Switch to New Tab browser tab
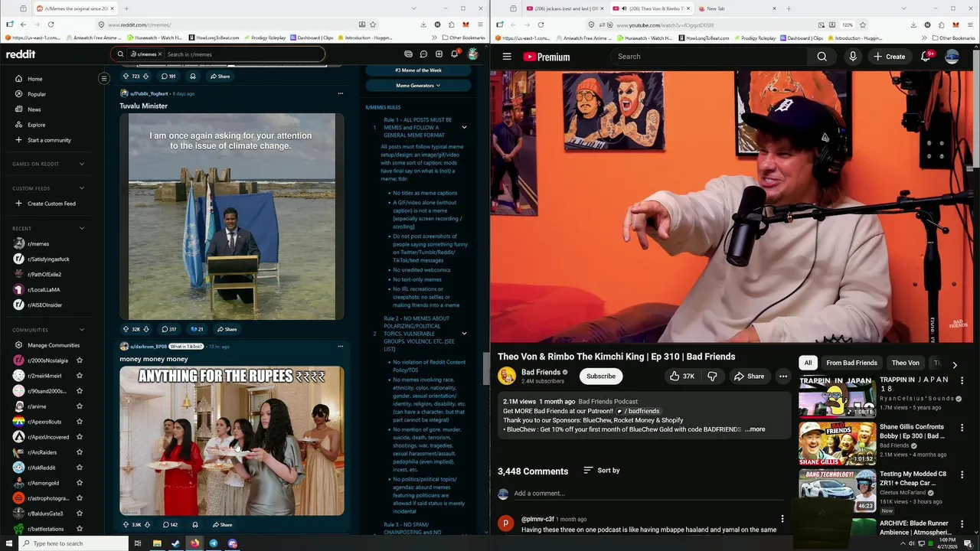Viewport: 980px width, 551px height. pyautogui.click(x=735, y=8)
